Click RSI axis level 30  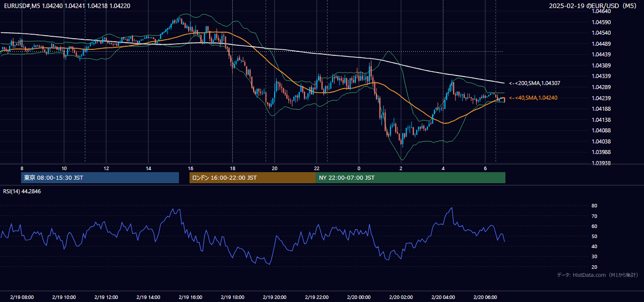tap(594, 257)
